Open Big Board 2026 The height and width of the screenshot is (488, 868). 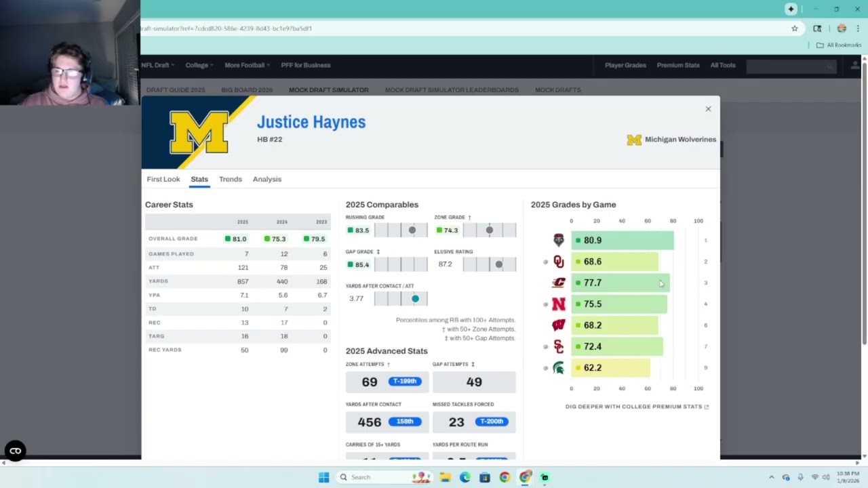[247, 89]
